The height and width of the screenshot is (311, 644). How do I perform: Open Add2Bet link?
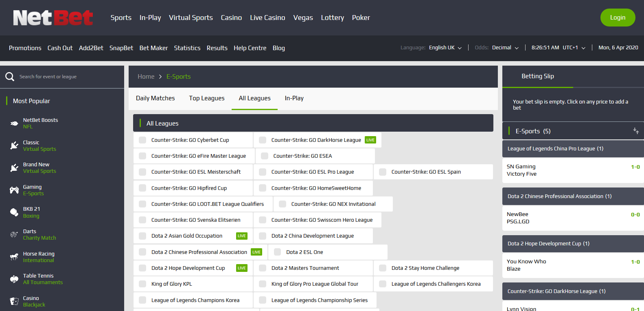[x=91, y=48]
